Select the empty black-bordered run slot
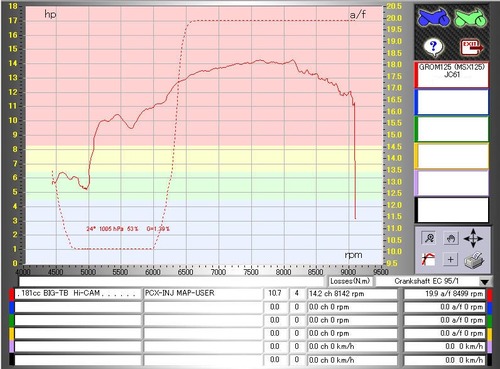The height and width of the screenshot is (369, 500). coord(452,210)
